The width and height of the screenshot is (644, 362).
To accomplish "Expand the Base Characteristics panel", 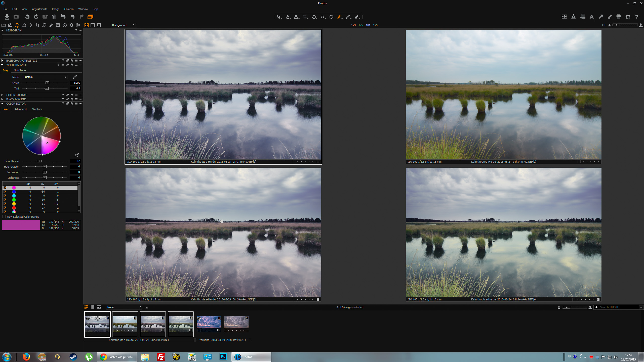I will (x=2, y=61).
